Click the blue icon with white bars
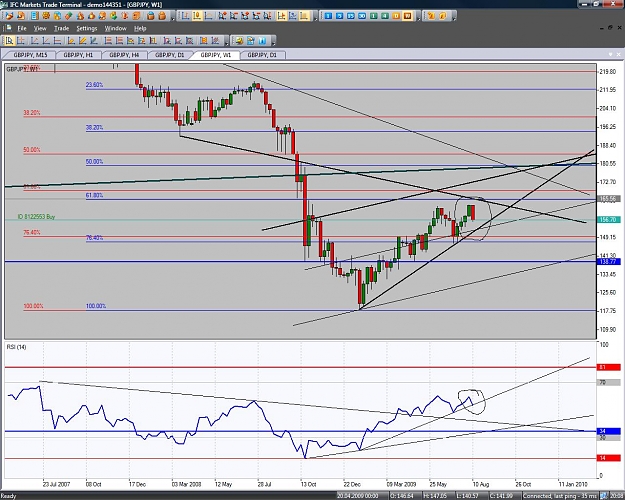Screen dimensions: 625x500 click(x=262, y=40)
